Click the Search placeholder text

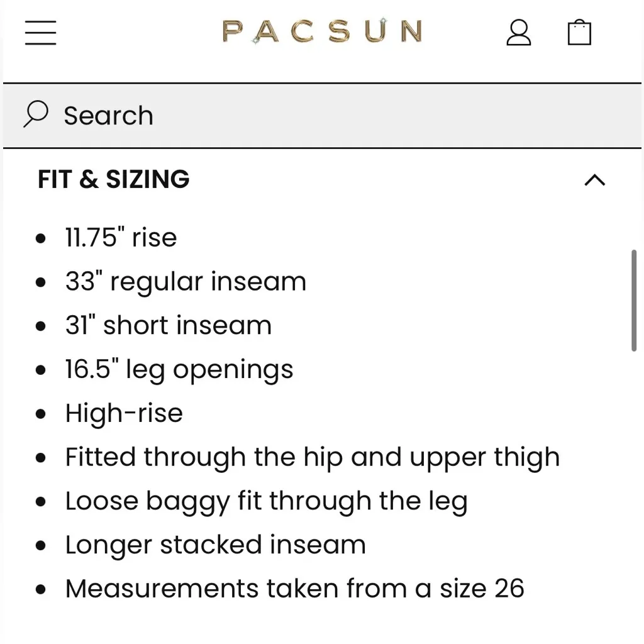point(108,115)
